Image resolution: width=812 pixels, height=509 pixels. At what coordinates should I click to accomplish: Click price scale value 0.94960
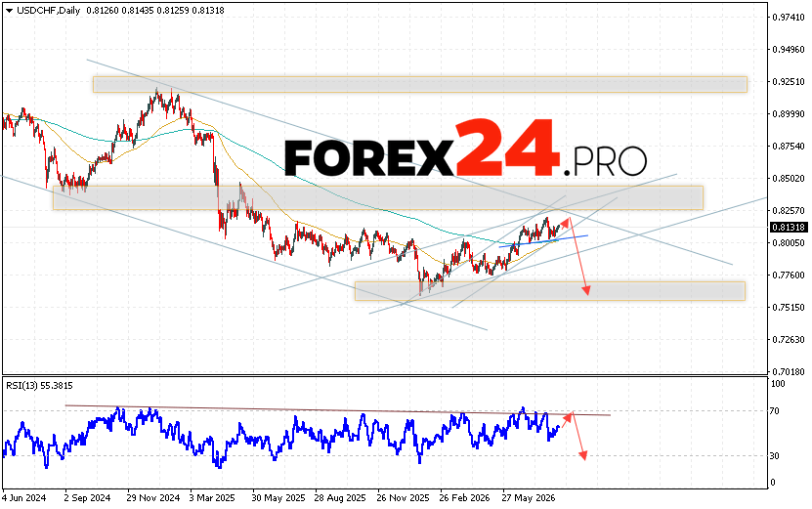tap(789, 50)
